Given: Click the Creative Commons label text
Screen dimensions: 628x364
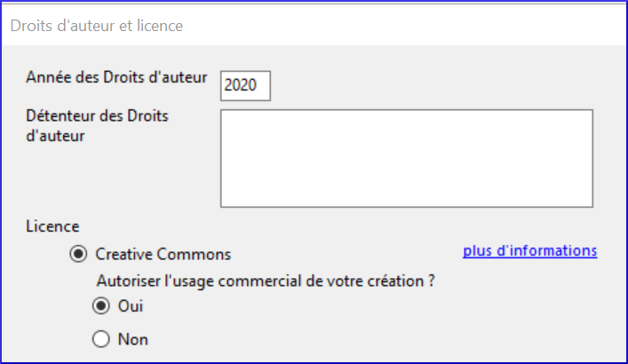Looking at the screenshot, I should tap(163, 255).
